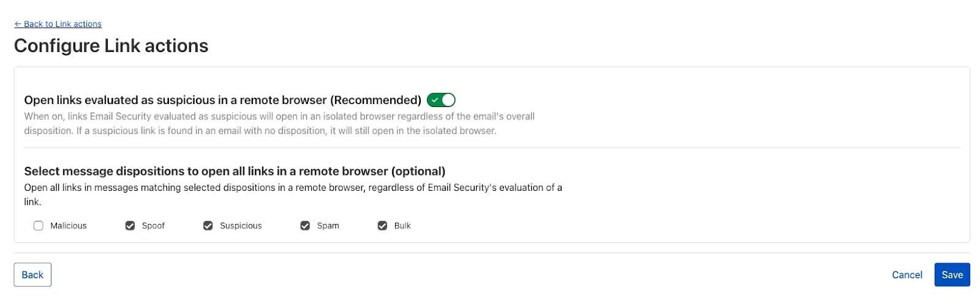Click the Configure Link actions page heading

click(x=111, y=46)
